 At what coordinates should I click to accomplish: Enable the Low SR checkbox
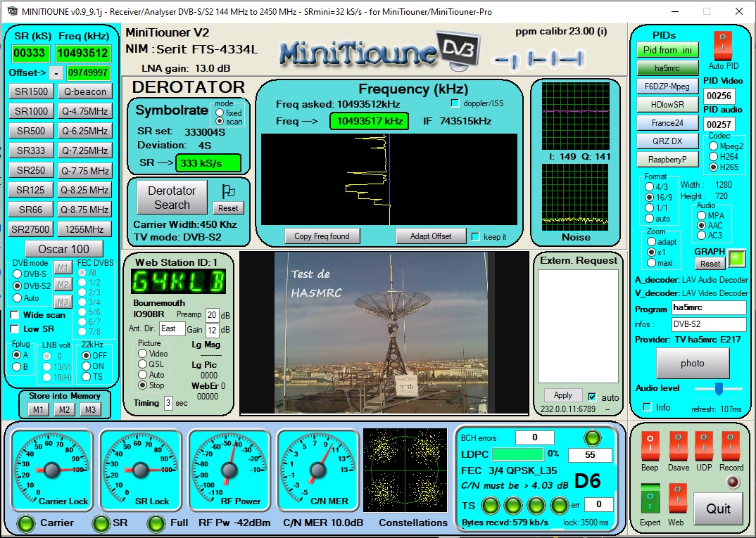(15, 329)
